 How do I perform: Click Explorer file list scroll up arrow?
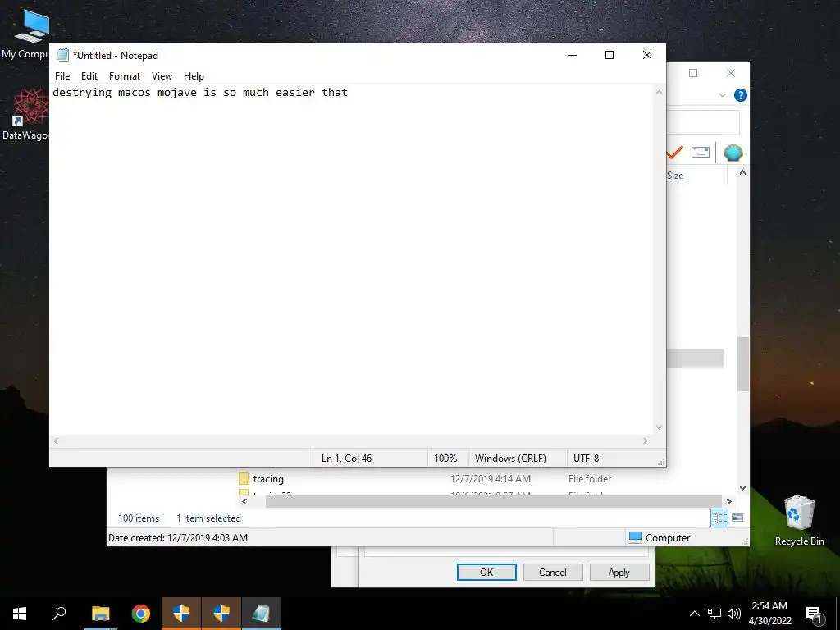pyautogui.click(x=742, y=172)
